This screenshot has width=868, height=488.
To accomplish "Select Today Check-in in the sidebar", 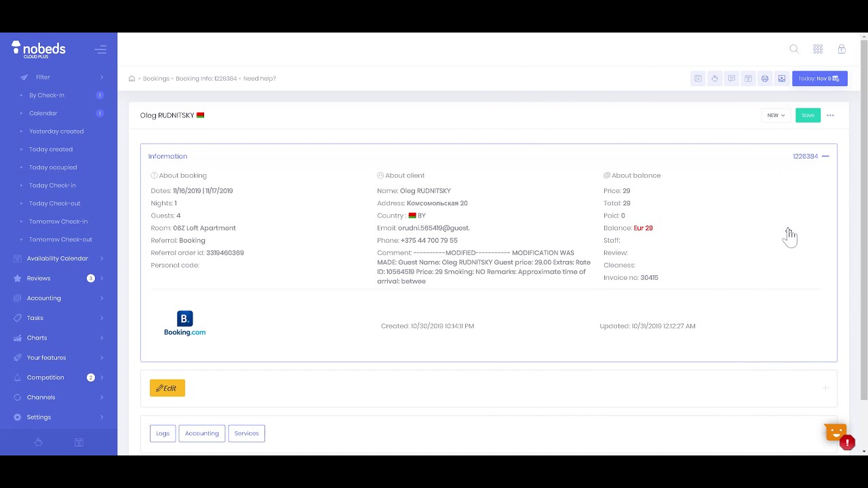I will (52, 185).
